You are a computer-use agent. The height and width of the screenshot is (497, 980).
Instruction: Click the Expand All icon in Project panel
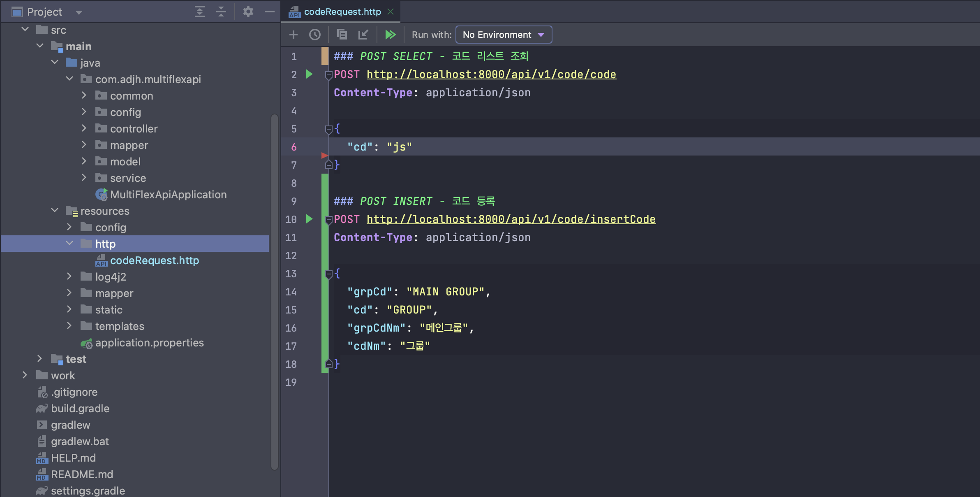[x=200, y=12]
